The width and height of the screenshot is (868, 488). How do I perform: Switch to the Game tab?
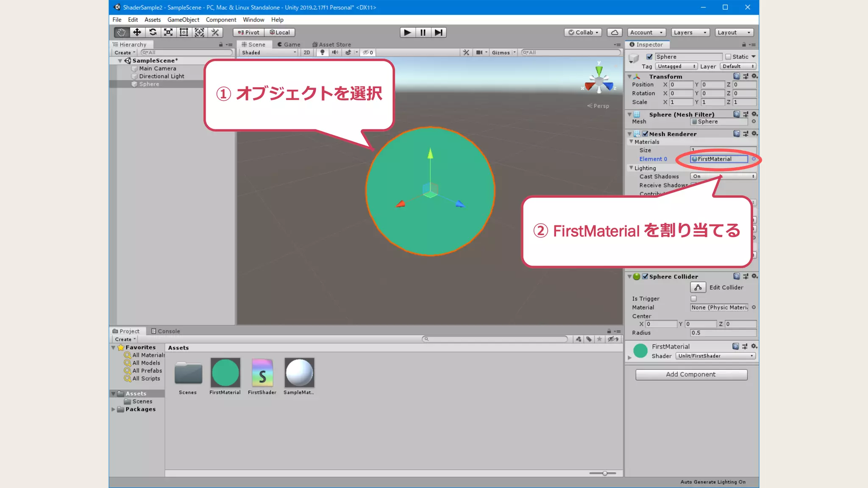click(x=289, y=44)
